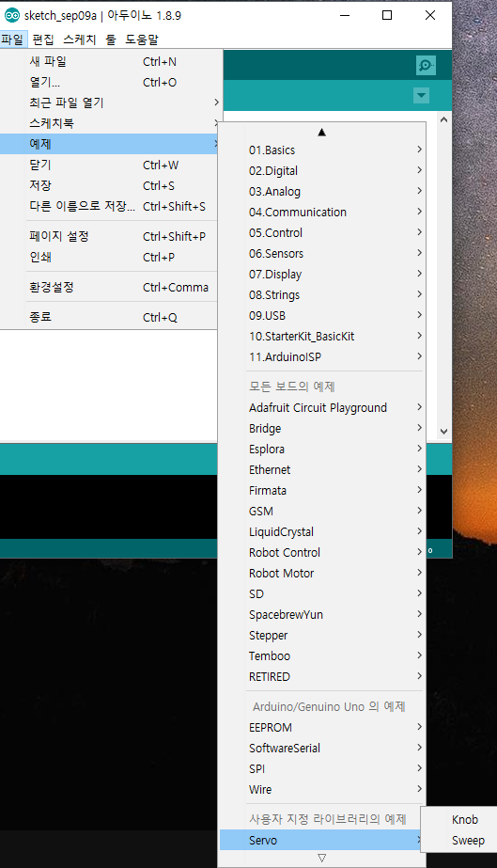Expand the 07.Display examples
Image resolution: width=497 pixels, height=868 pixels.
pyautogui.click(x=322, y=274)
